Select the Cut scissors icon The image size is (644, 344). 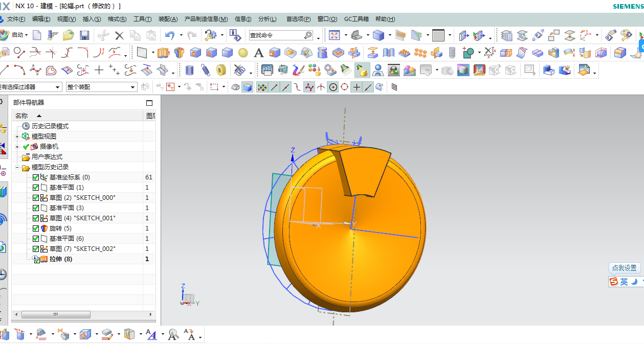(103, 35)
